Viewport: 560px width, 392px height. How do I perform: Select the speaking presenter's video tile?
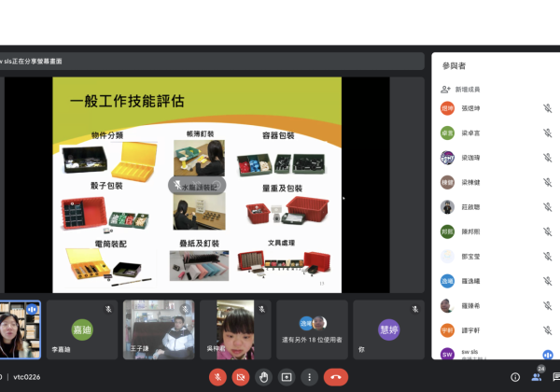pos(20,329)
